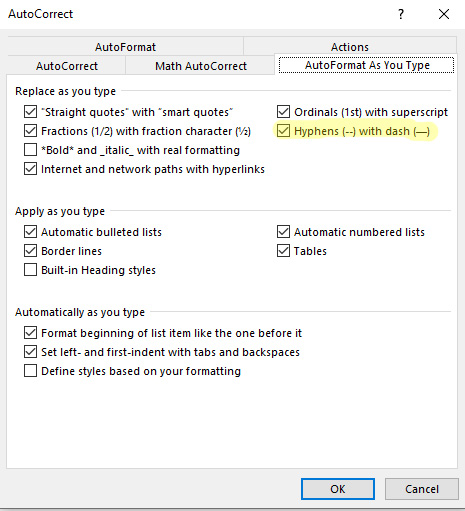Click the Cancel button
This screenshot has width=465, height=511.
422,489
